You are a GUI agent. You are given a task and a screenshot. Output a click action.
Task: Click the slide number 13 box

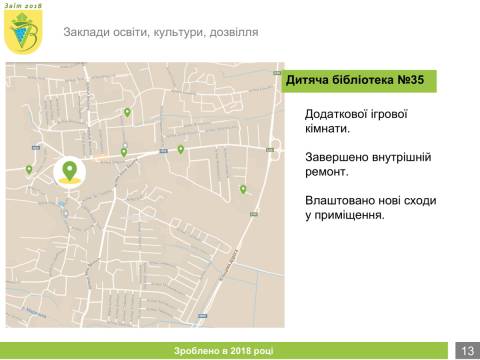tap(468, 351)
